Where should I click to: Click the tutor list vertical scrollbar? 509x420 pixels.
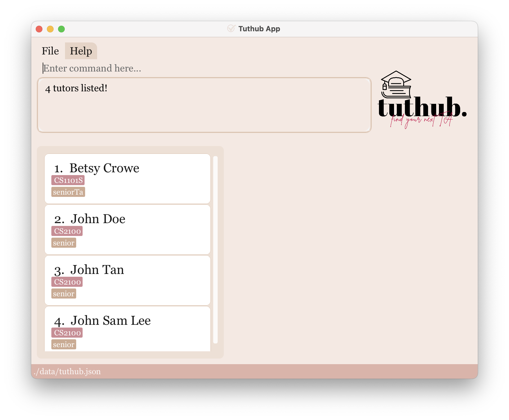(x=215, y=250)
